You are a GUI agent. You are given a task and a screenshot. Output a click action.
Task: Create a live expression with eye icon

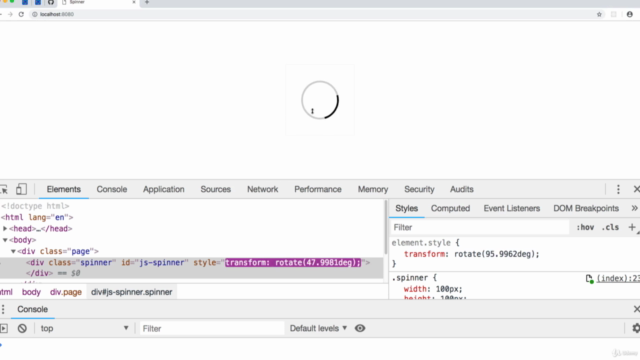pos(360,329)
